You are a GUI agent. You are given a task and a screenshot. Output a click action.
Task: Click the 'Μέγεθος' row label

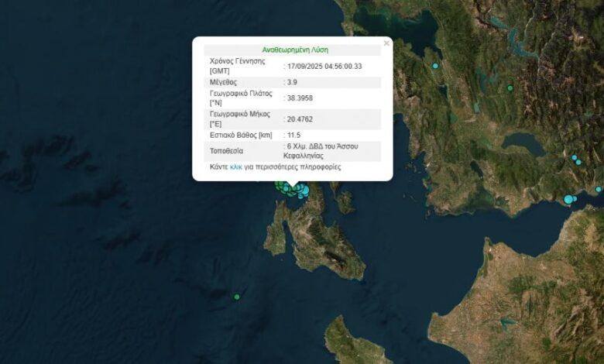[223, 82]
